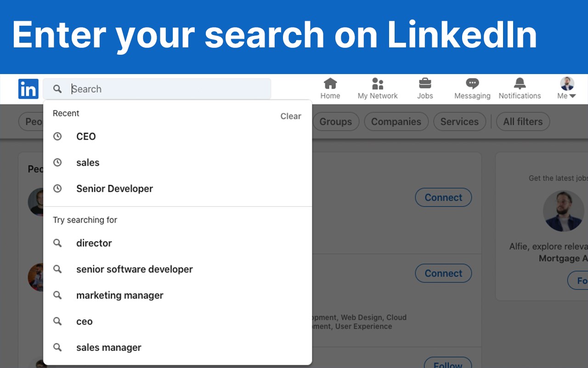Filter results by Companies

[396, 122]
